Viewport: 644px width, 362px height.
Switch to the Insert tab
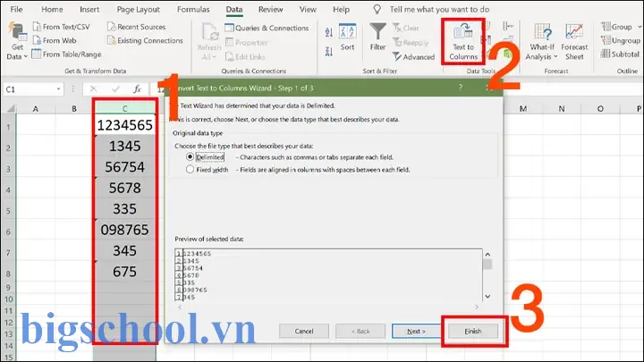(89, 9)
